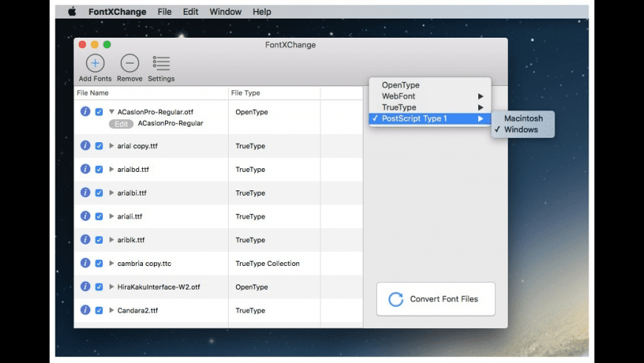The height and width of the screenshot is (363, 644).
Task: Open the Settings list icon
Action: point(161,63)
